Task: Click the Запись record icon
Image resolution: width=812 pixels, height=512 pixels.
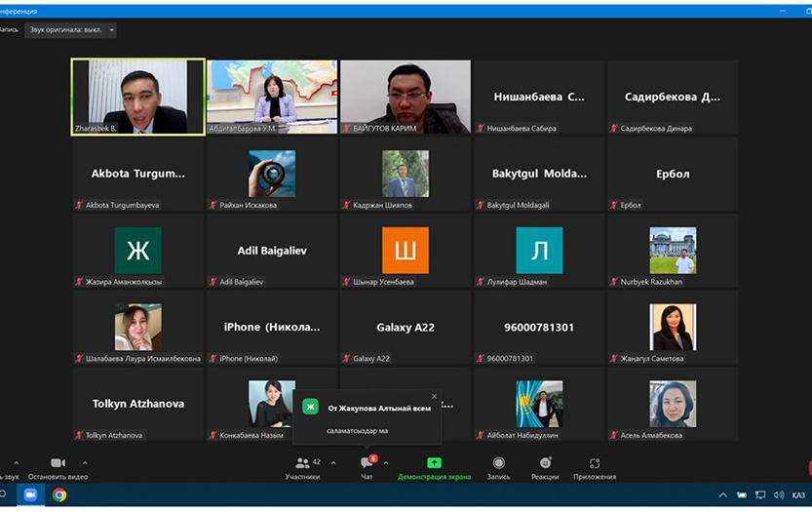Action: (498, 463)
